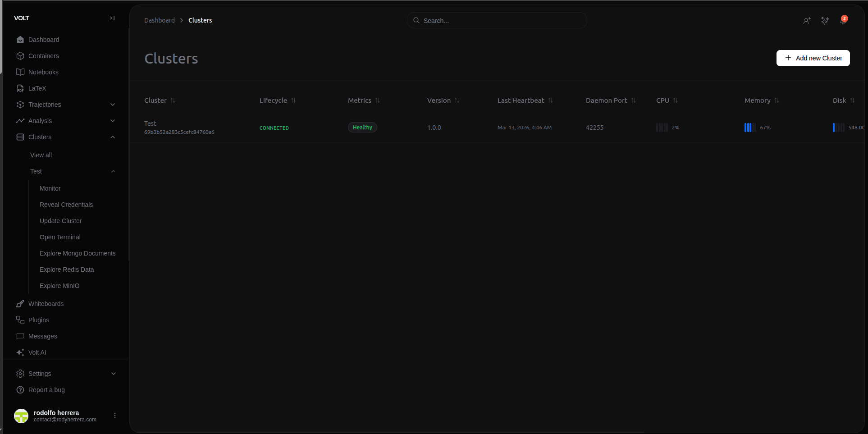Click the Analysis line-chart icon
This screenshot has height=434, width=868.
(20, 121)
